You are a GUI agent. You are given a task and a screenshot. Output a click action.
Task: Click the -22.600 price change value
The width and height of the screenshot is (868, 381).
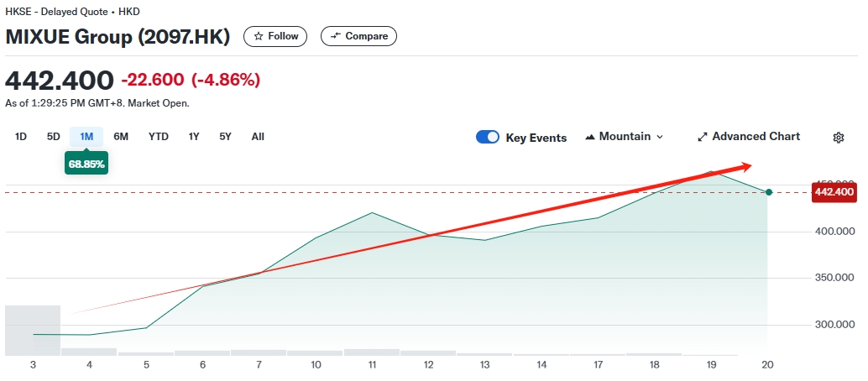coord(153,81)
